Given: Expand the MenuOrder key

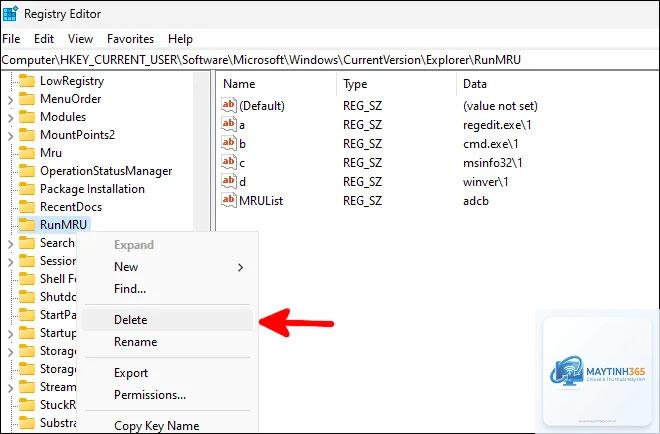Looking at the screenshot, I should point(11,100).
